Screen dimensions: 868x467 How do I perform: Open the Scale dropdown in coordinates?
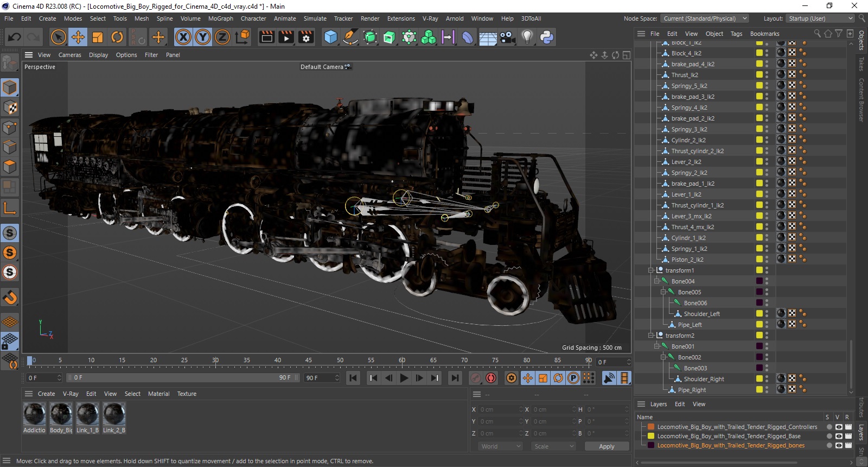click(553, 446)
